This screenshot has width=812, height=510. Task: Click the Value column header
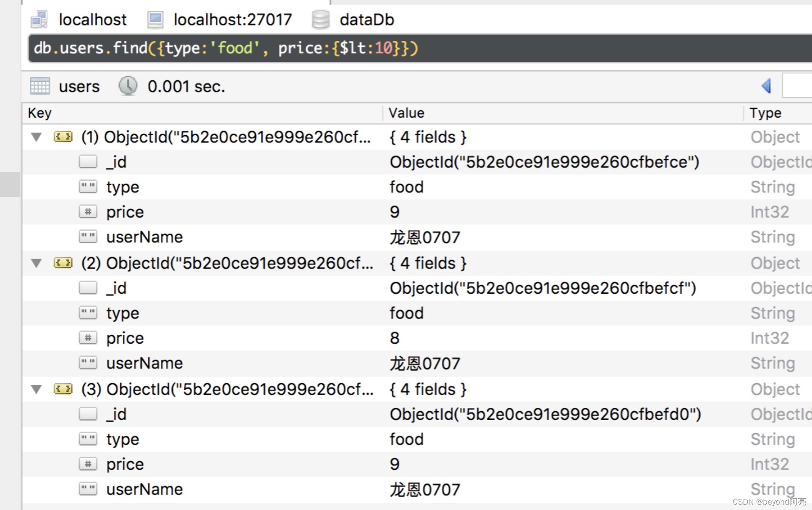pos(406,113)
